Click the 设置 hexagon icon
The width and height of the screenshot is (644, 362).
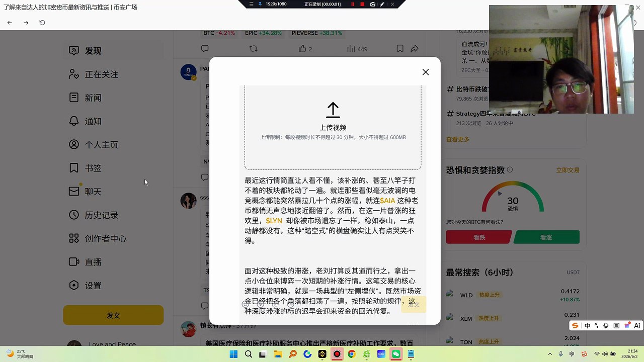74,285
